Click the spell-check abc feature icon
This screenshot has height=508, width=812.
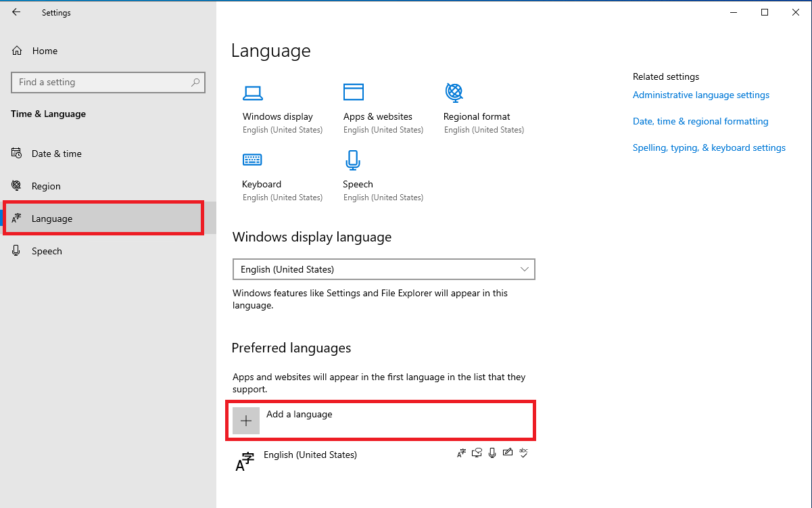pyautogui.click(x=523, y=453)
